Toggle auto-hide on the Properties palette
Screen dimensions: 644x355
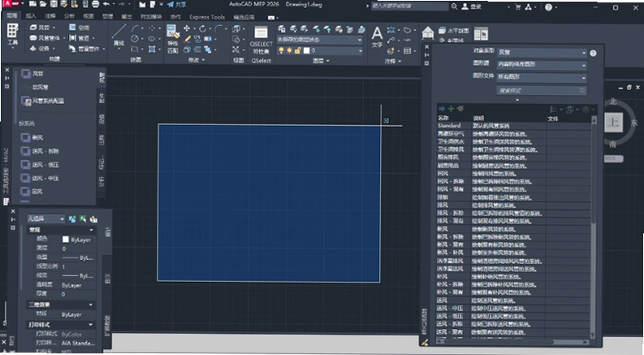point(13,219)
